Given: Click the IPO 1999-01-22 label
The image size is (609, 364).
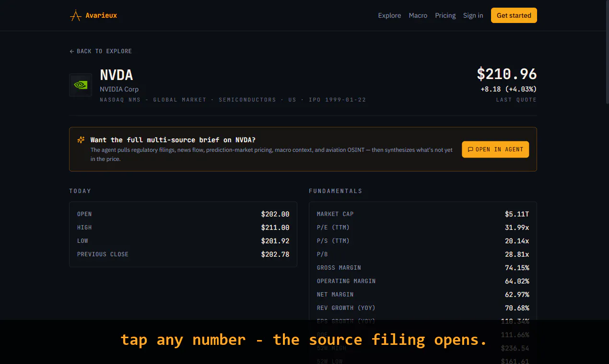Looking at the screenshot, I should [x=337, y=100].
